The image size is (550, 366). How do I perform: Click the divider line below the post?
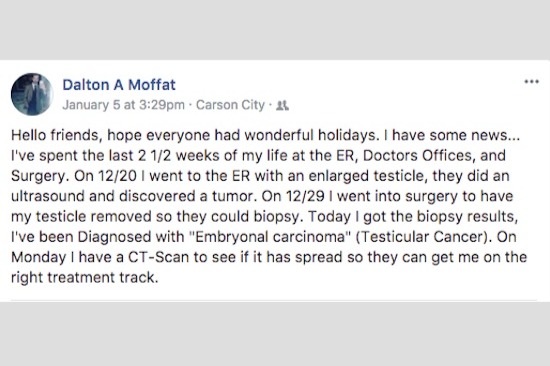(274, 300)
